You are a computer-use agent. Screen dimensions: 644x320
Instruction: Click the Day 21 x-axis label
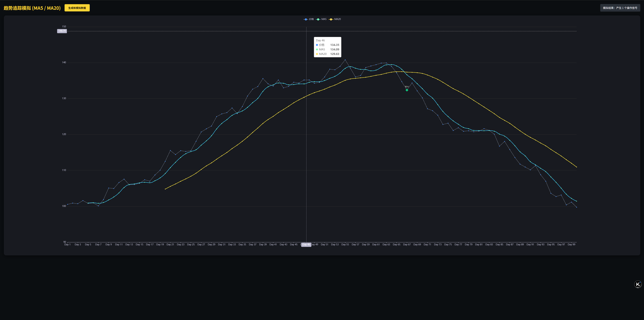tap(170, 245)
